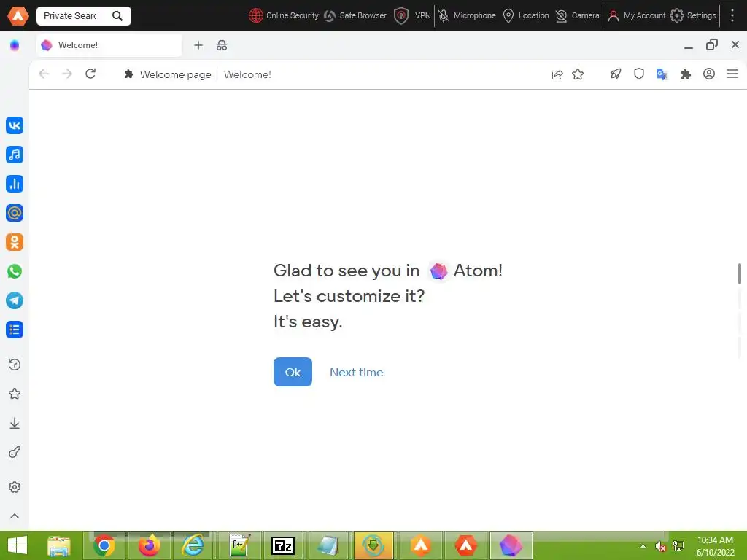
Task: Open the blue list sidebar icon
Action: [x=15, y=330]
